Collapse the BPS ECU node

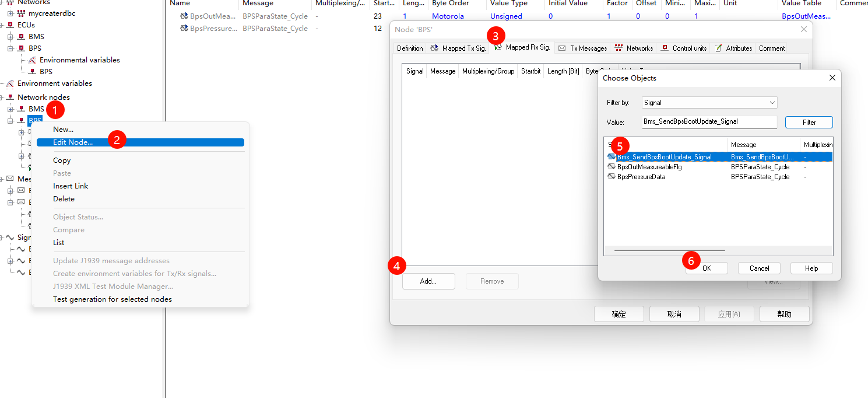click(x=10, y=48)
